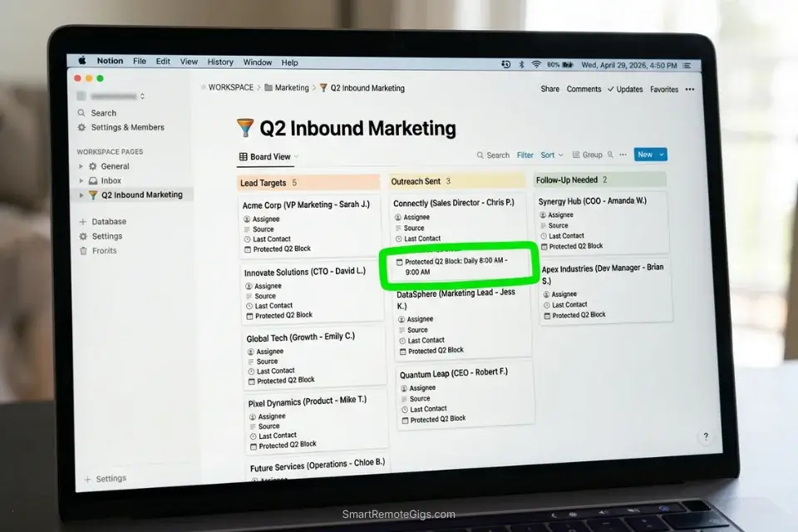Open Search using the magnifier icon in the toolbar
This screenshot has width=798, height=532.
point(480,155)
